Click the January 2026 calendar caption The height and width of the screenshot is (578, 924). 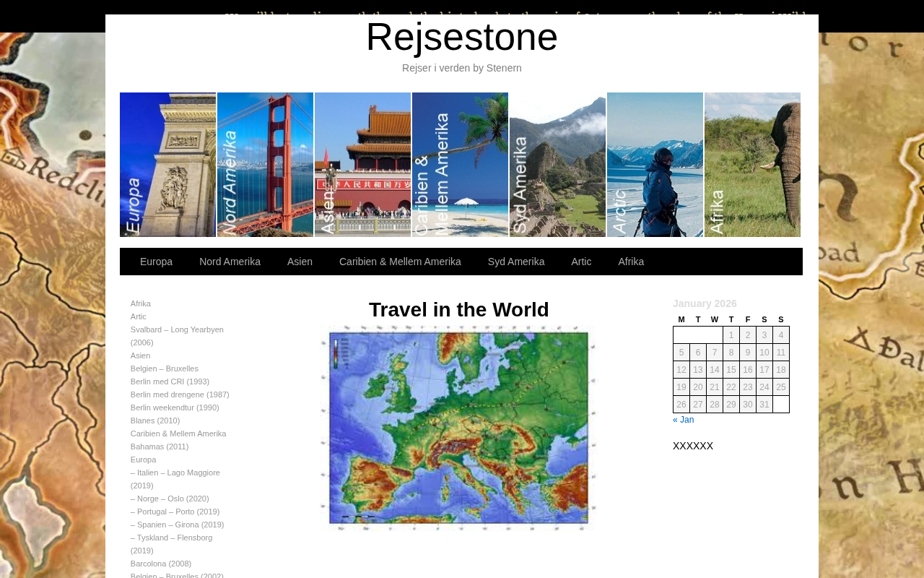[x=705, y=303]
